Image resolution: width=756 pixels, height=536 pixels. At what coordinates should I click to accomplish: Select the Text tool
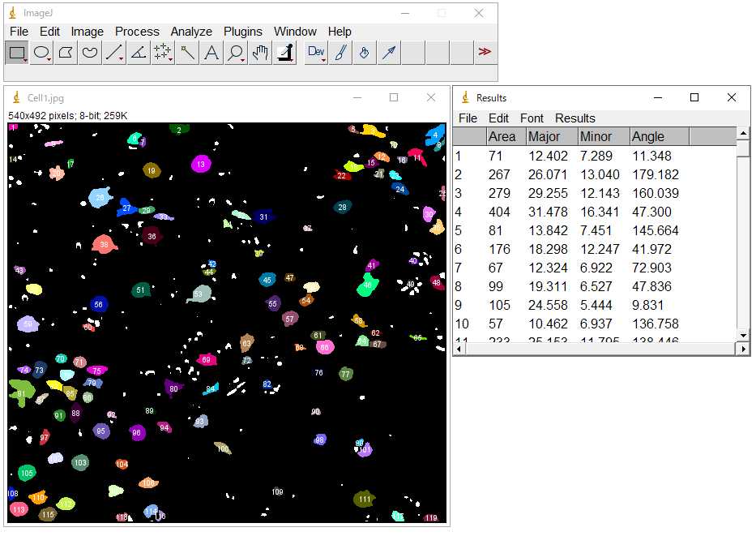tap(211, 53)
